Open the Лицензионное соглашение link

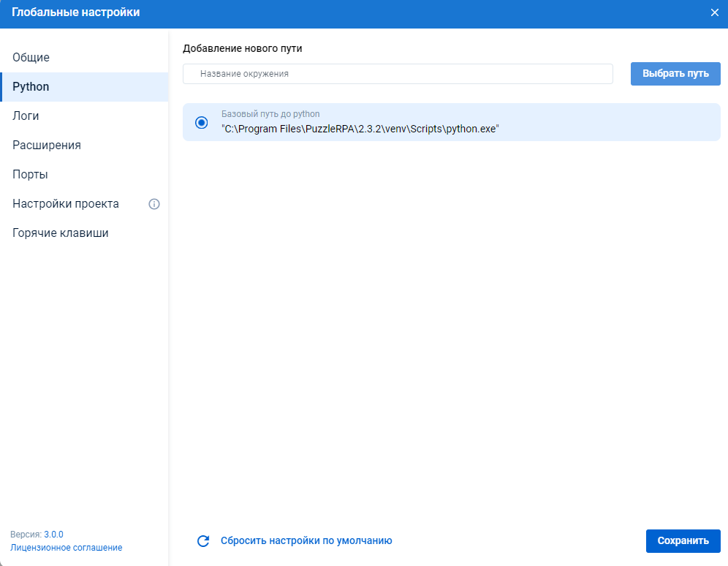pyautogui.click(x=67, y=548)
